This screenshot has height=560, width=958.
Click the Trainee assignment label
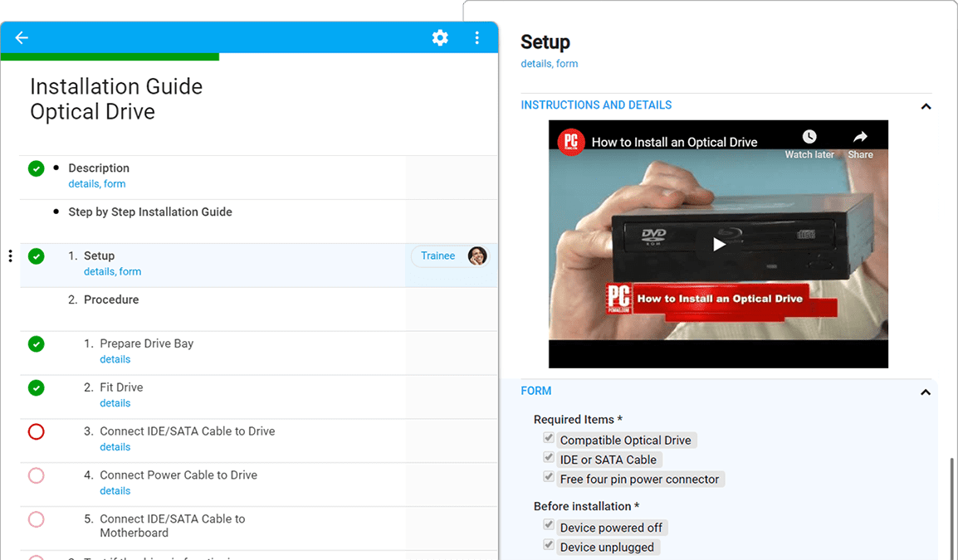coord(437,256)
